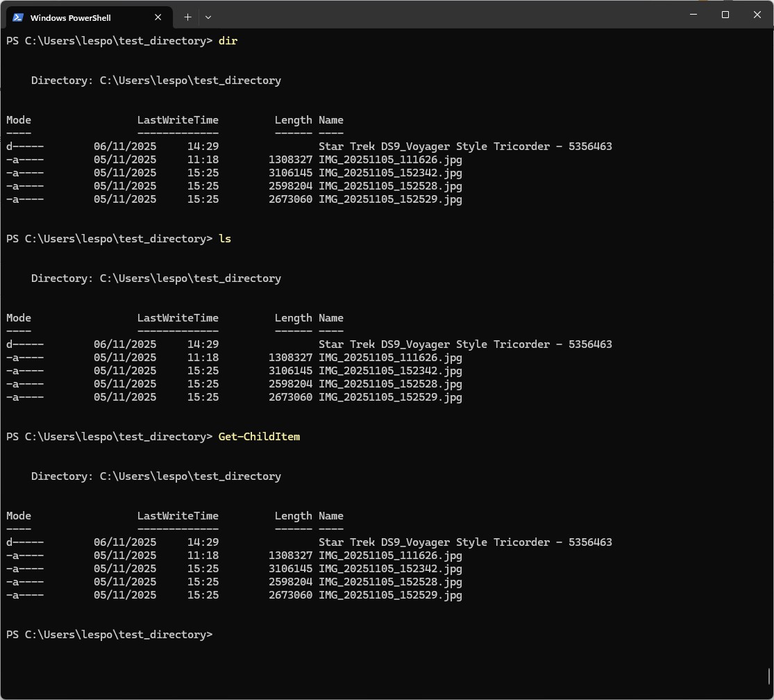
Task: Click the "Mode" column header
Action: [x=18, y=119]
